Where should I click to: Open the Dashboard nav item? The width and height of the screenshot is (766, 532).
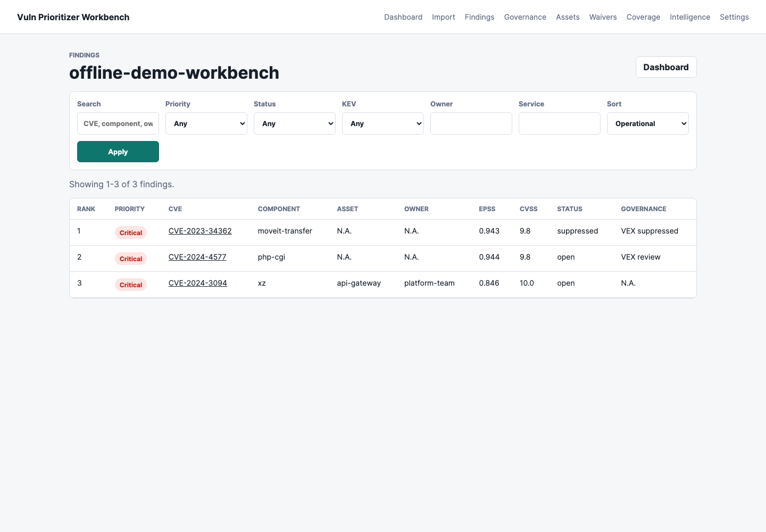point(403,17)
